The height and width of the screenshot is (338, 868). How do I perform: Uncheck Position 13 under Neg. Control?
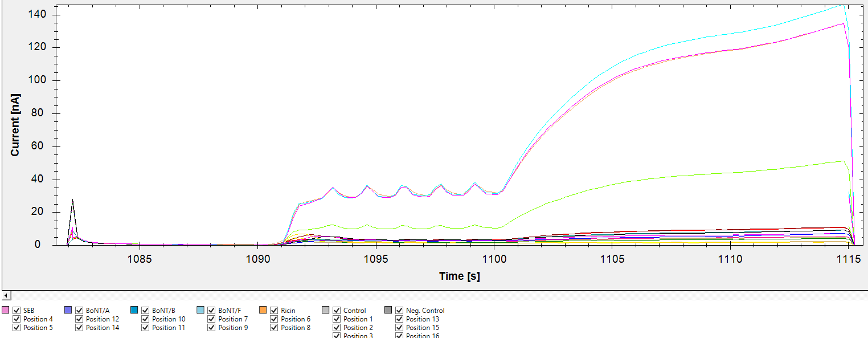(399, 319)
